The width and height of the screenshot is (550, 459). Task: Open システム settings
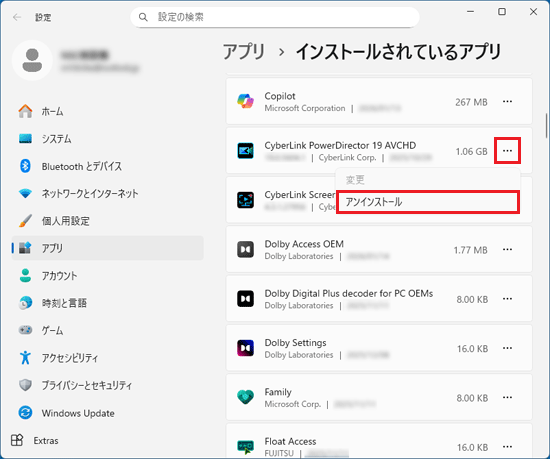coord(107,139)
